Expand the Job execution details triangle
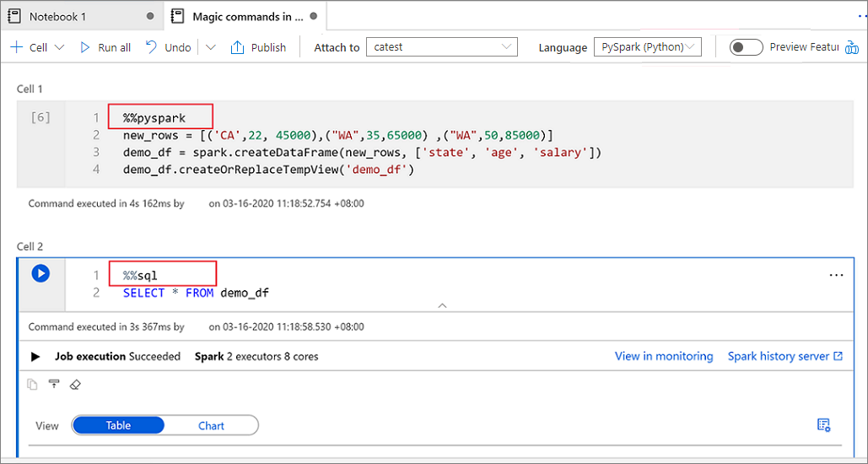This screenshot has width=868, height=464. point(35,357)
